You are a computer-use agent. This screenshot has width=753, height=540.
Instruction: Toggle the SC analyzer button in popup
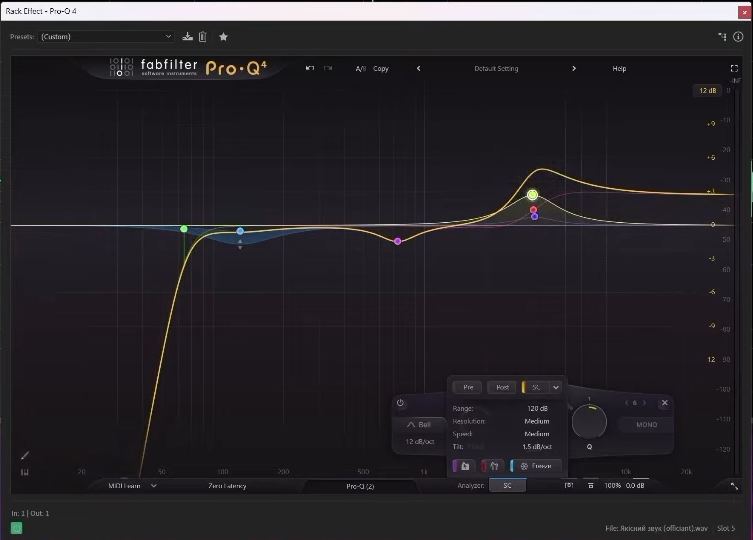535,387
